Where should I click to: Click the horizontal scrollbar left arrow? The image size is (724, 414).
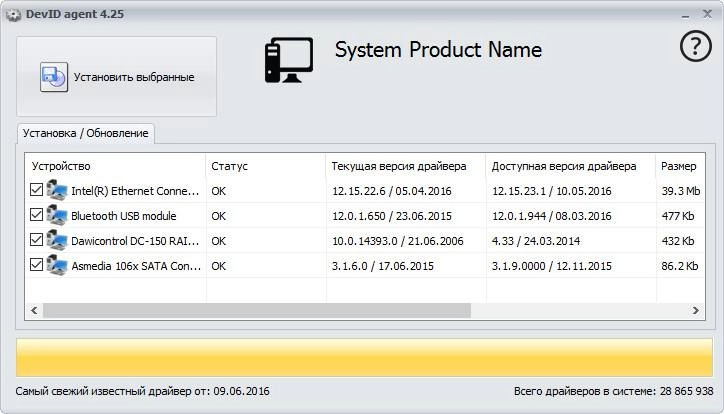point(34,311)
